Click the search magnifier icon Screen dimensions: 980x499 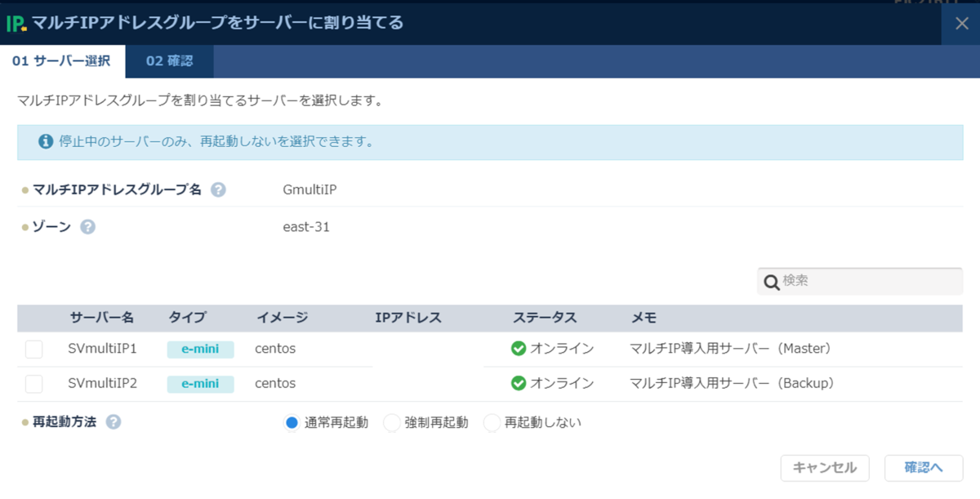tap(772, 282)
